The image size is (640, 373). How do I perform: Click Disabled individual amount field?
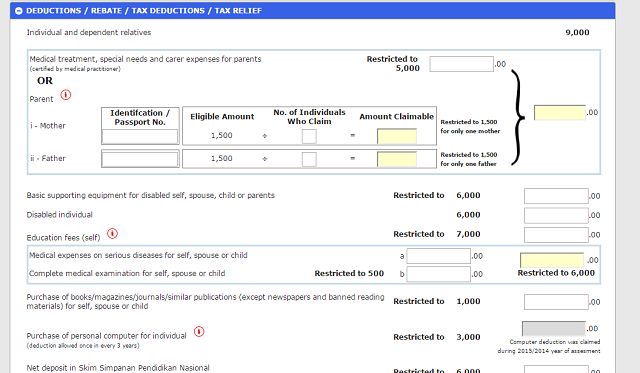coord(556,215)
